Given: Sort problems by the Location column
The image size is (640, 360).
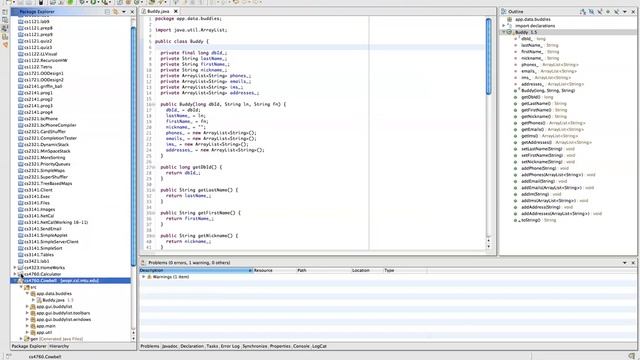Looking at the screenshot, I should coord(367,271).
